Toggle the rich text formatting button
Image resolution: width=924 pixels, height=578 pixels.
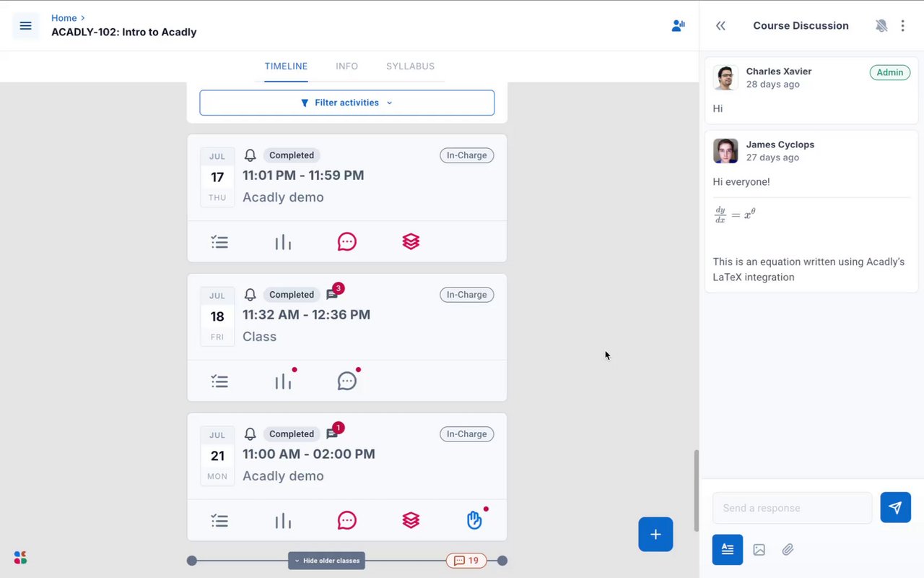[x=728, y=550]
